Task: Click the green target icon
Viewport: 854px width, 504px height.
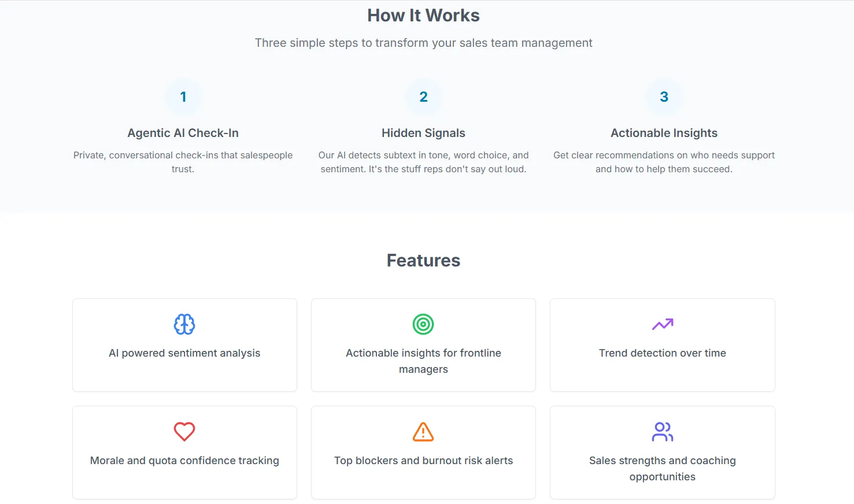Action: (x=423, y=324)
